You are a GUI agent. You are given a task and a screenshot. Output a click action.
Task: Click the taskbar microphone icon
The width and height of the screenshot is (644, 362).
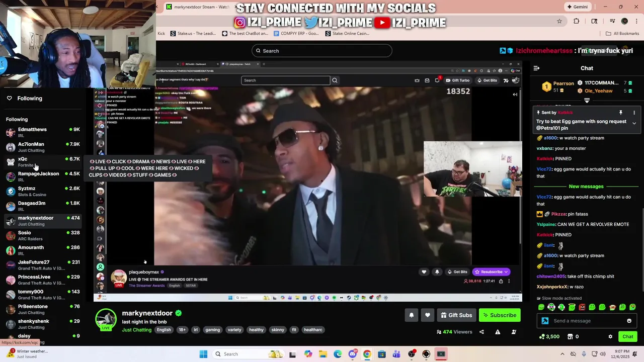584,354
